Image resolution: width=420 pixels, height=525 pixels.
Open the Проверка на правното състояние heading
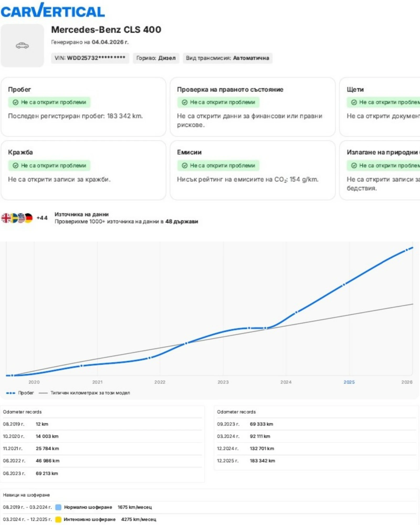(x=230, y=90)
